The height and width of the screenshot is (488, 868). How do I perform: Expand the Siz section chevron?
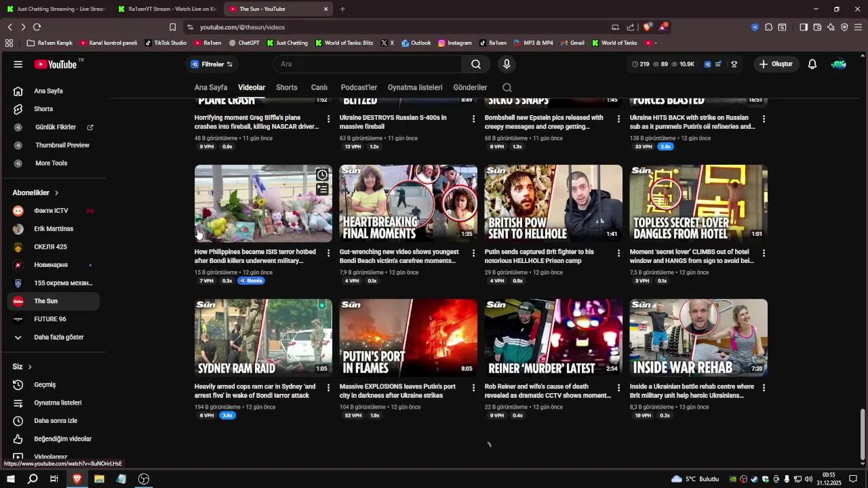point(30,367)
